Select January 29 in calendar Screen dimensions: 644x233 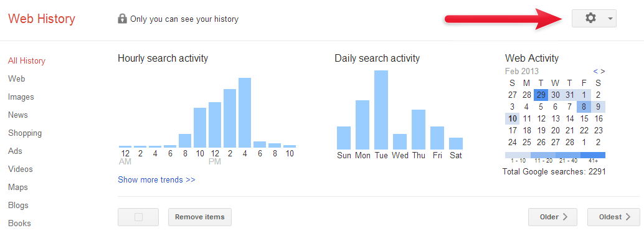(541, 95)
